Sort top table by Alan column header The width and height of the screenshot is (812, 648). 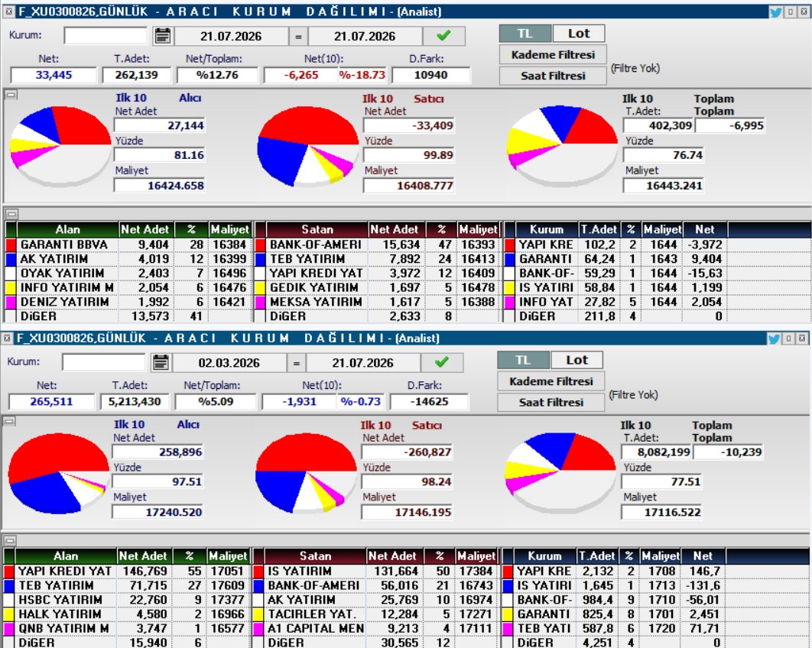click(68, 229)
